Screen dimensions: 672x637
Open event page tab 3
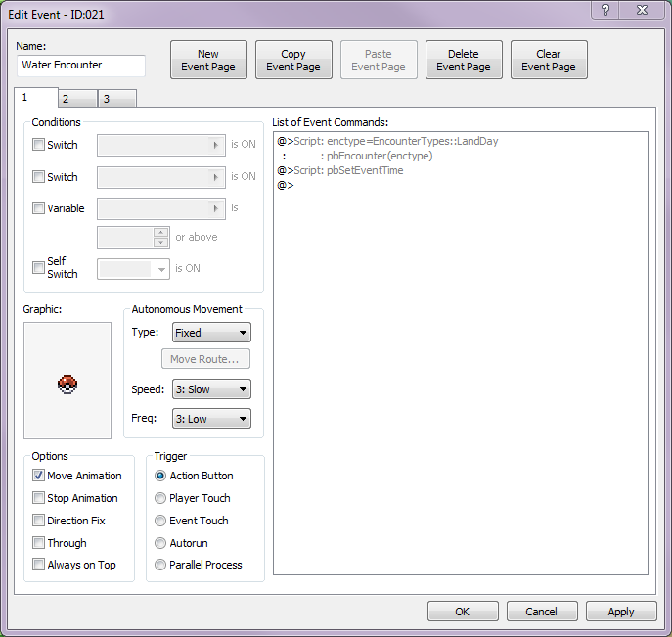117,99
